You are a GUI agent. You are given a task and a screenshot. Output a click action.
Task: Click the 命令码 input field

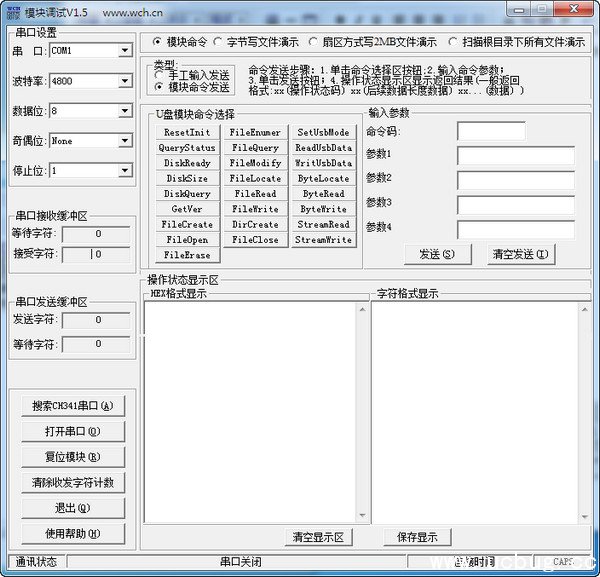point(491,131)
